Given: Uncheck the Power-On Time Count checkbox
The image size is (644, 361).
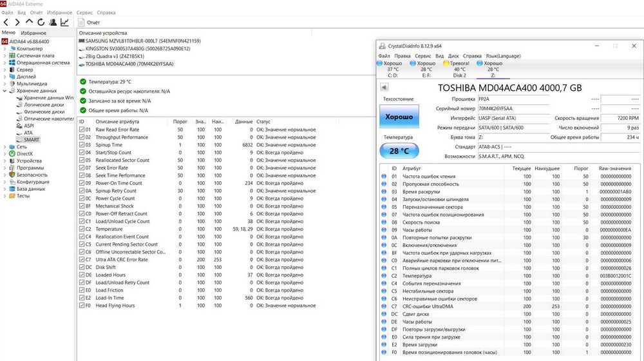Looking at the screenshot, I should click(82, 183).
